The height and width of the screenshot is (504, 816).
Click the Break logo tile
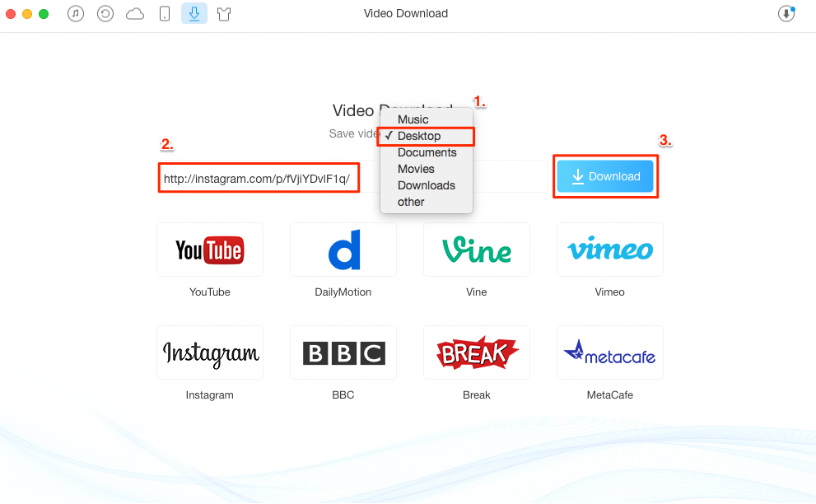click(x=477, y=352)
